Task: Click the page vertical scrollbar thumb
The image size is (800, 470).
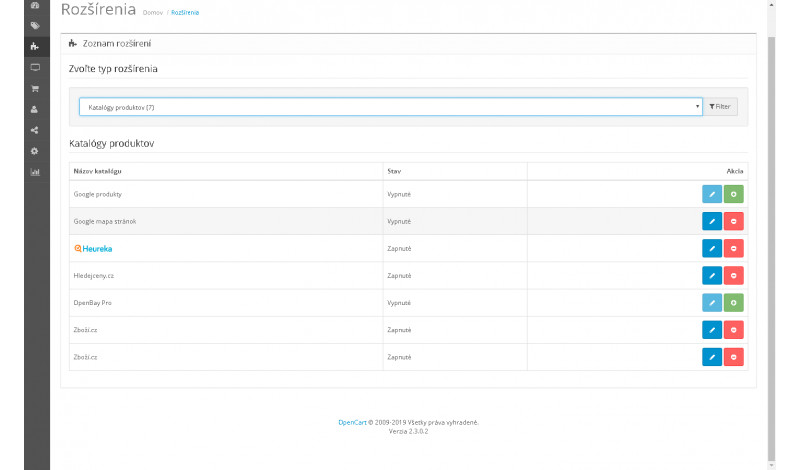Action: (x=771, y=248)
